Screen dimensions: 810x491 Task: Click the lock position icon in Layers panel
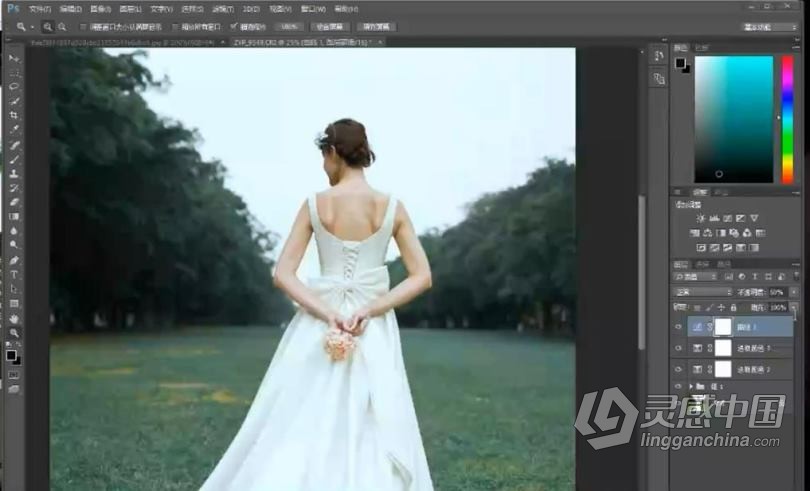tap(721, 308)
